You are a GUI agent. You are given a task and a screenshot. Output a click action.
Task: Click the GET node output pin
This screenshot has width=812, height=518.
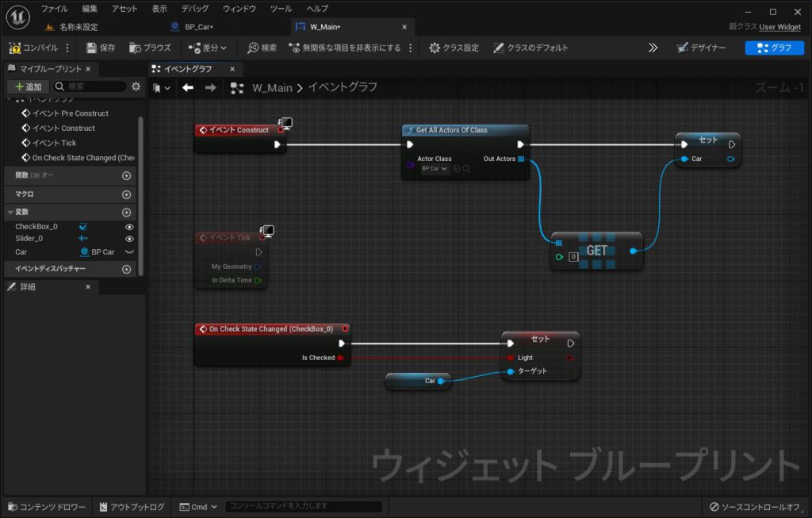point(633,251)
